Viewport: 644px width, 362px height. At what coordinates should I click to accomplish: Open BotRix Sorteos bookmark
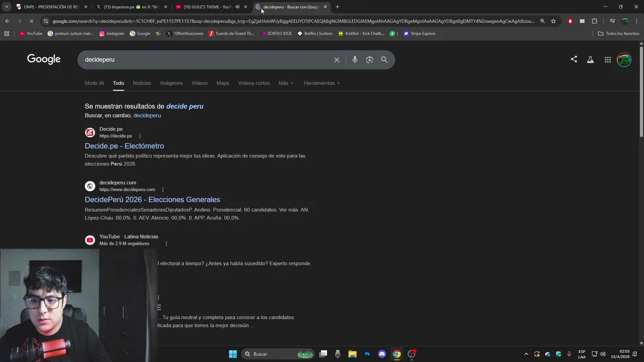315,34
